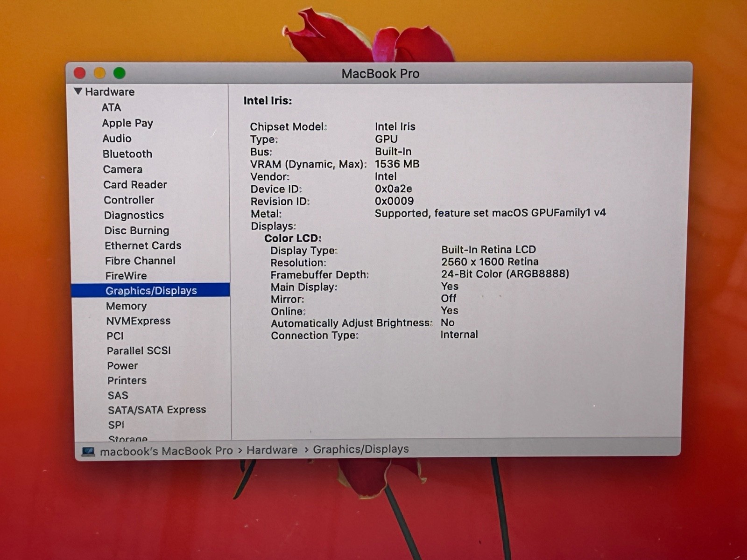This screenshot has height=560, width=747.
Task: Click the Mirror value Off
Action: pos(449,298)
